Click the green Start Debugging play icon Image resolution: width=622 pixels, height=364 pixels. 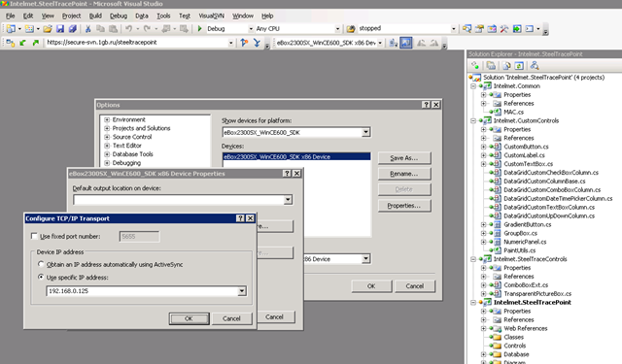(x=199, y=28)
